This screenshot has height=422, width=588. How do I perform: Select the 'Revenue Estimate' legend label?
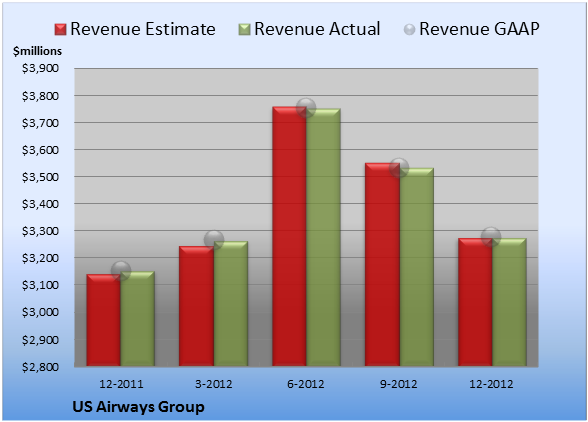pos(143,29)
